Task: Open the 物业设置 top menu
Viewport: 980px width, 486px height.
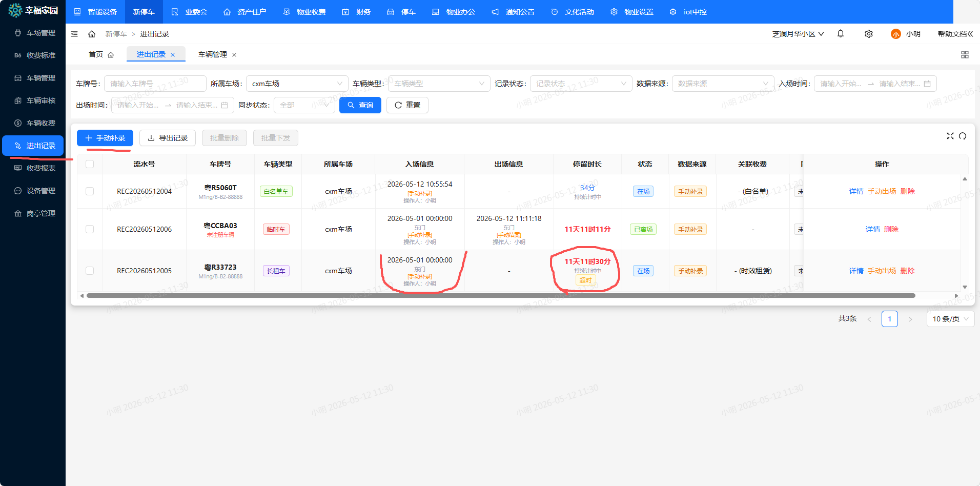Action: (x=632, y=12)
